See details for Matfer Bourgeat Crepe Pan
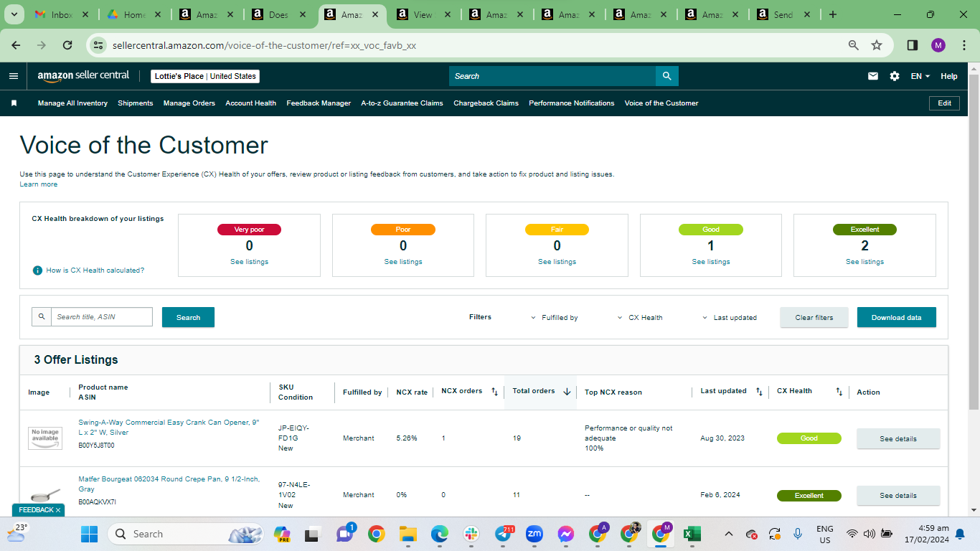This screenshot has height=551, width=980. (898, 495)
